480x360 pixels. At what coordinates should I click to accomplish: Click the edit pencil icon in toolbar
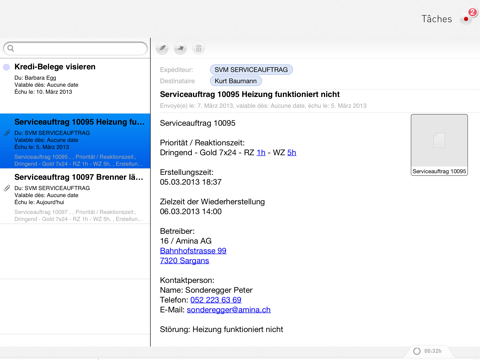[x=162, y=49]
